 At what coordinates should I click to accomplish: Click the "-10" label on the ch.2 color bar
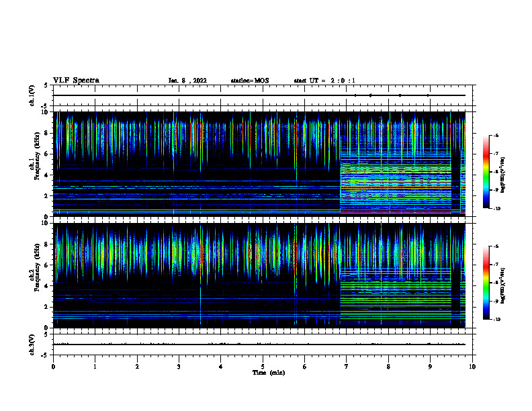(496, 319)
